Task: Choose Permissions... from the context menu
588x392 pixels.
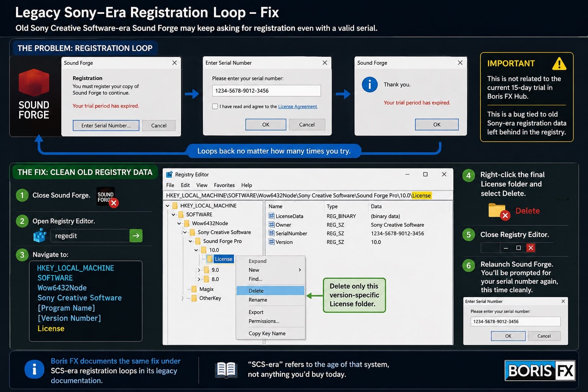Action: point(270,321)
